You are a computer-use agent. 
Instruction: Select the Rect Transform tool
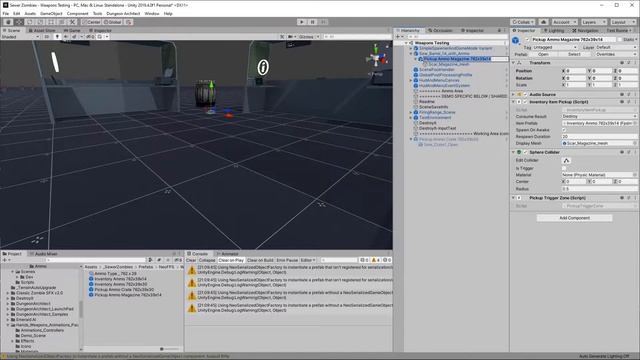pos(51,22)
